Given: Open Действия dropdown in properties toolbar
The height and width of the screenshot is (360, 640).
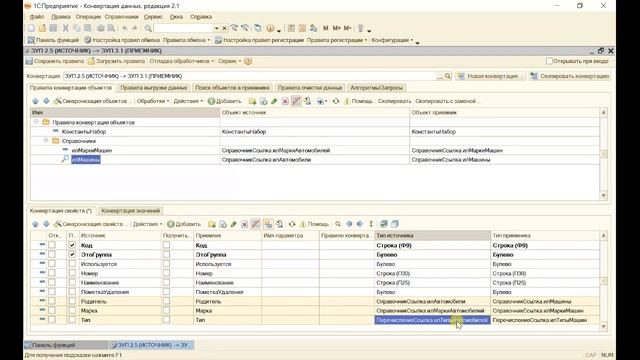Looking at the screenshot, I should 147,224.
